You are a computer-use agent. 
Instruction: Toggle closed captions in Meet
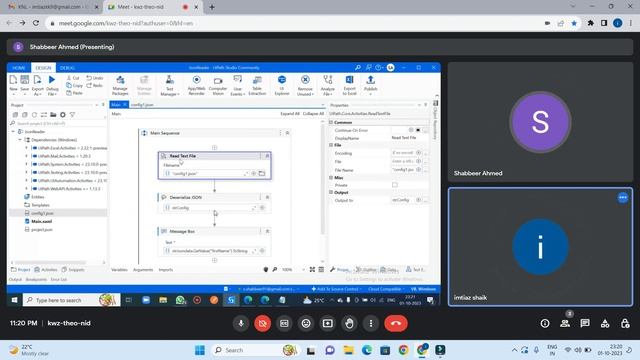pos(284,323)
